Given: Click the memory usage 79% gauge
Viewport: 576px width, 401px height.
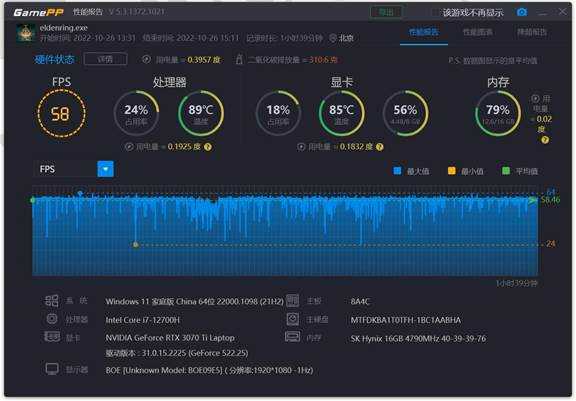Looking at the screenshot, I should pyautogui.click(x=498, y=113).
